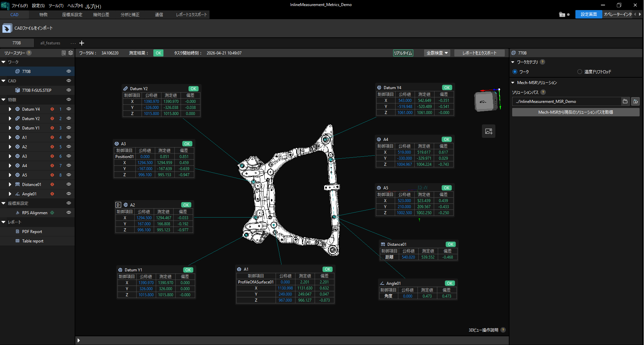Click the 770B FrSUS.STEP cube icon

tap(17, 90)
